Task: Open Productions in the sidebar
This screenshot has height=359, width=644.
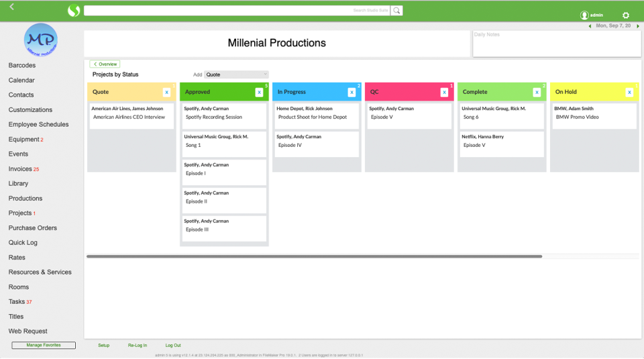Action: (x=25, y=199)
